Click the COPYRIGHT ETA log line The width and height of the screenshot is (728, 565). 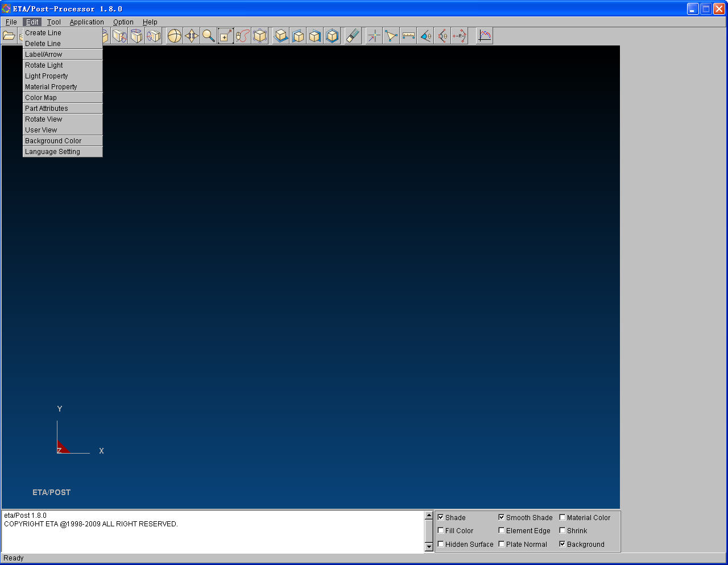tap(91, 524)
